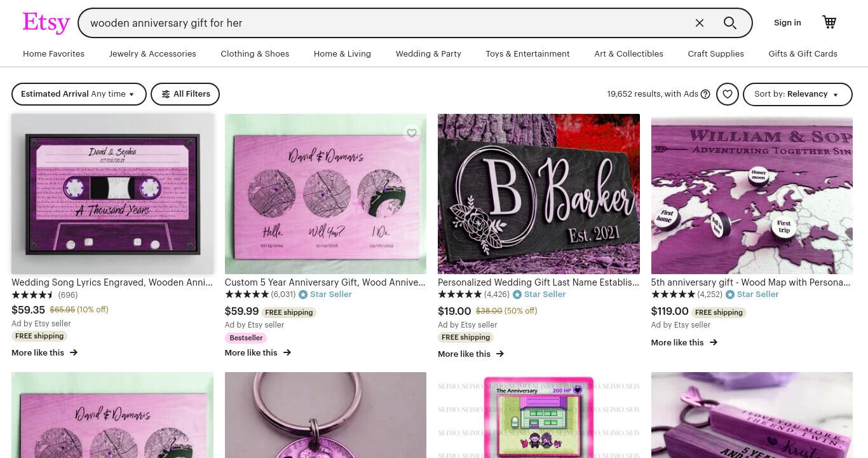The height and width of the screenshot is (458, 868).
Task: Click arrow beside More like this under $119.00
Action: tap(713, 342)
